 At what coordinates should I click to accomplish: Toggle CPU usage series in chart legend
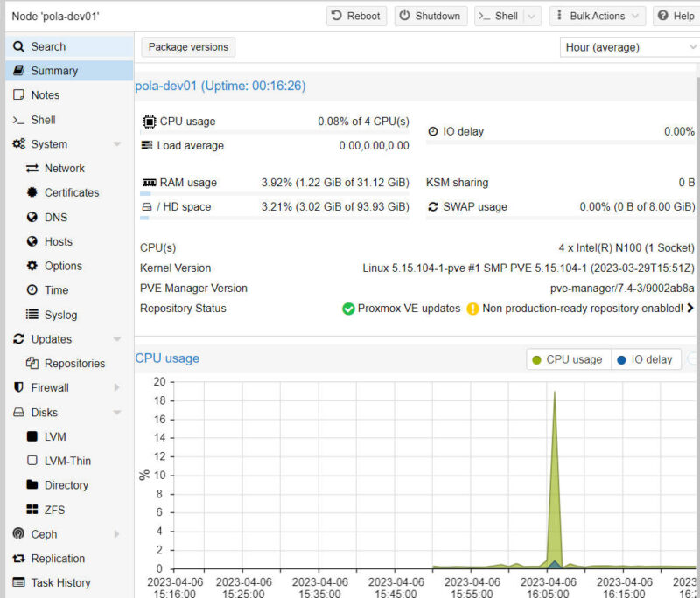[569, 359]
